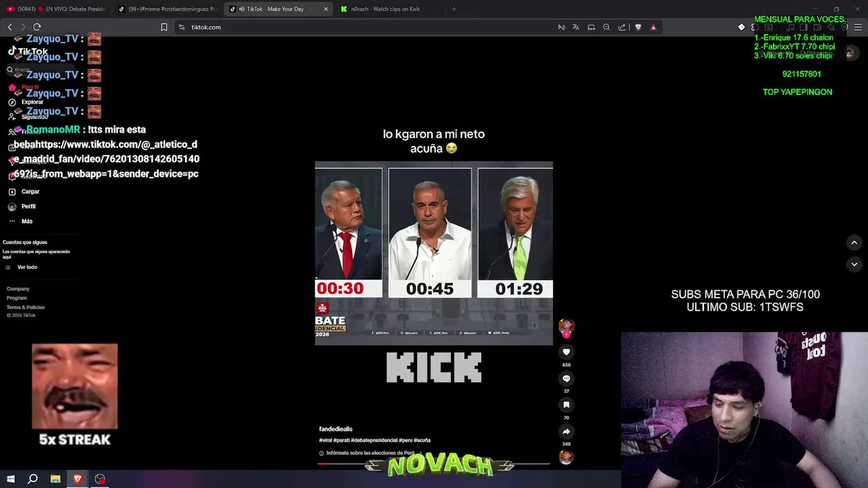868x488 pixels.
Task: Close the TikTok - Make Your Day tab
Action: [x=325, y=9]
